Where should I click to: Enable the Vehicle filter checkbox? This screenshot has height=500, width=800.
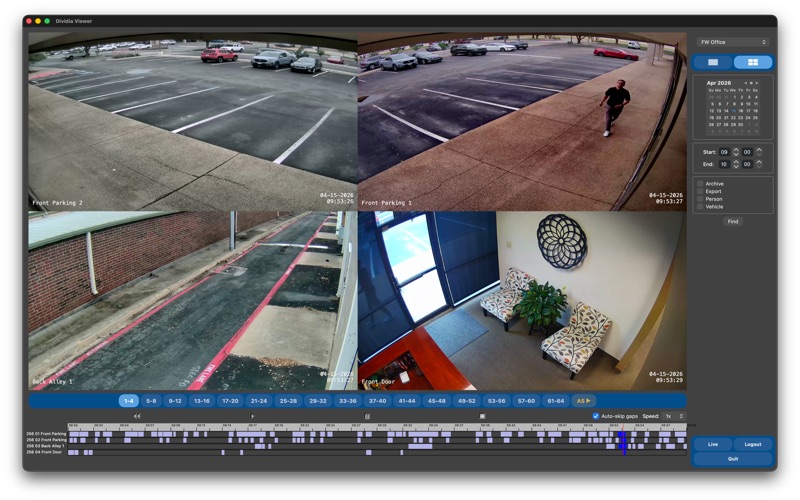point(700,207)
